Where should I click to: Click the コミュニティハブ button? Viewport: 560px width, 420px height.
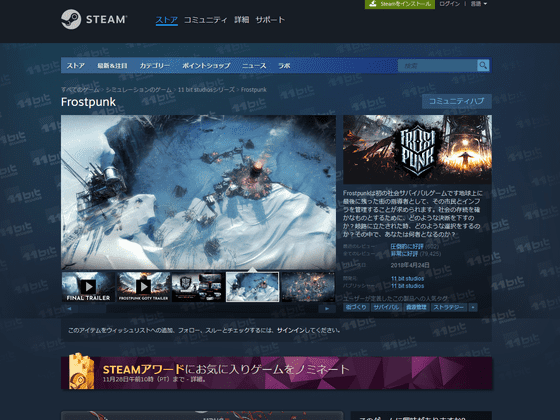[456, 101]
